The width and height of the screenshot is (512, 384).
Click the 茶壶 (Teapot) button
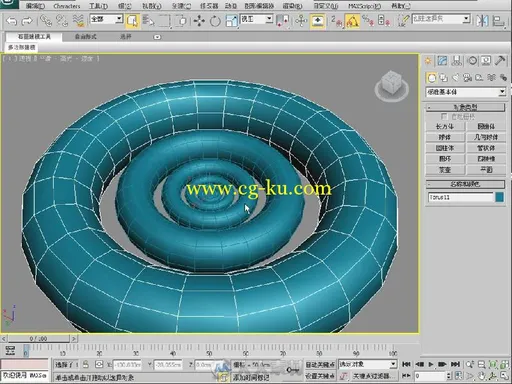coord(445,170)
